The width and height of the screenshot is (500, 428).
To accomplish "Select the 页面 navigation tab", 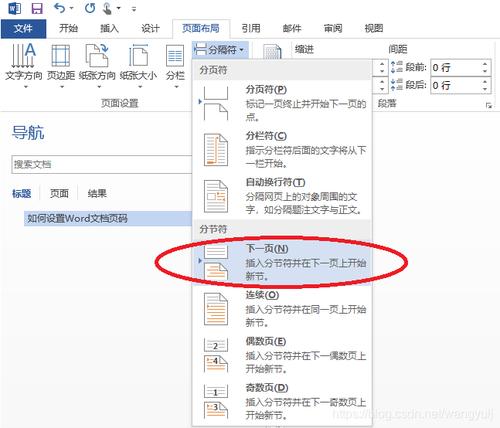I will coord(59,193).
